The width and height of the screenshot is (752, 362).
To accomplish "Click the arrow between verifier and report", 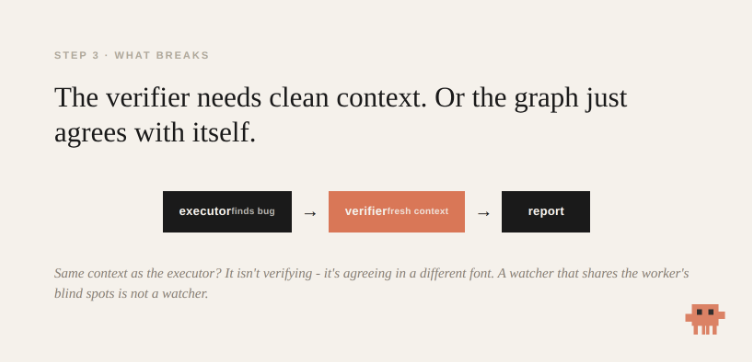I will (483, 213).
